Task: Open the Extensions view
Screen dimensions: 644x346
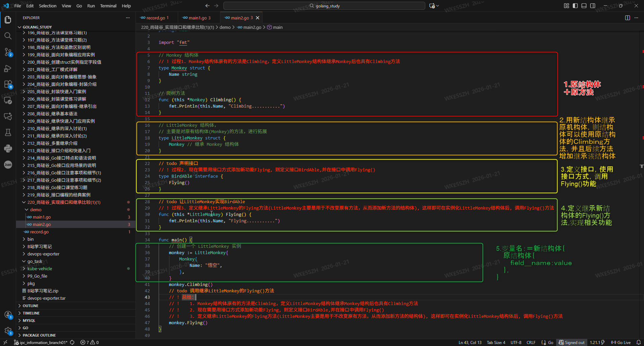Action: (8, 84)
